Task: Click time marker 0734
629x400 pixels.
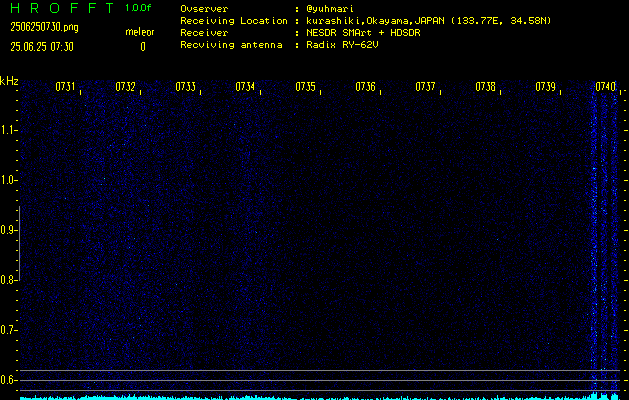Action: point(245,87)
